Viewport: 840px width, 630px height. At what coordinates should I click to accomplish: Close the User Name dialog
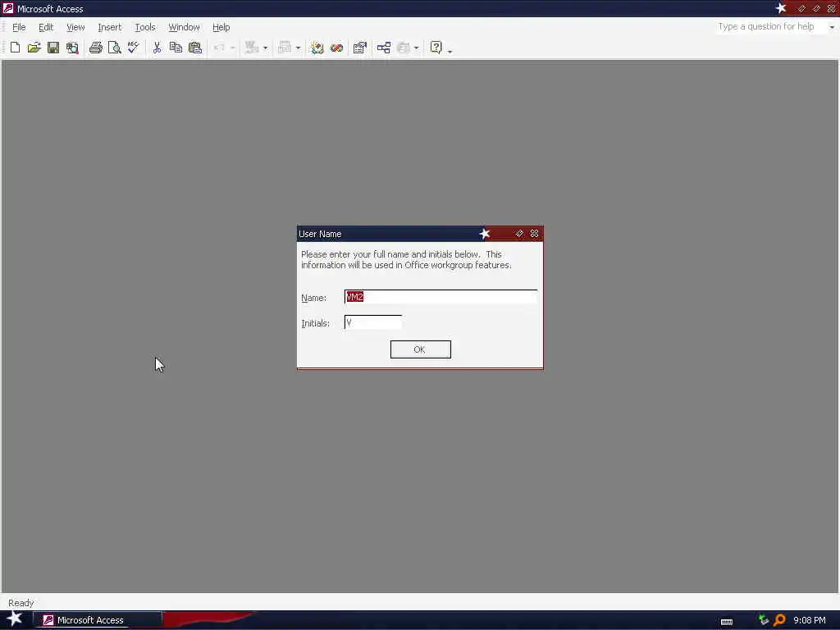click(x=535, y=234)
